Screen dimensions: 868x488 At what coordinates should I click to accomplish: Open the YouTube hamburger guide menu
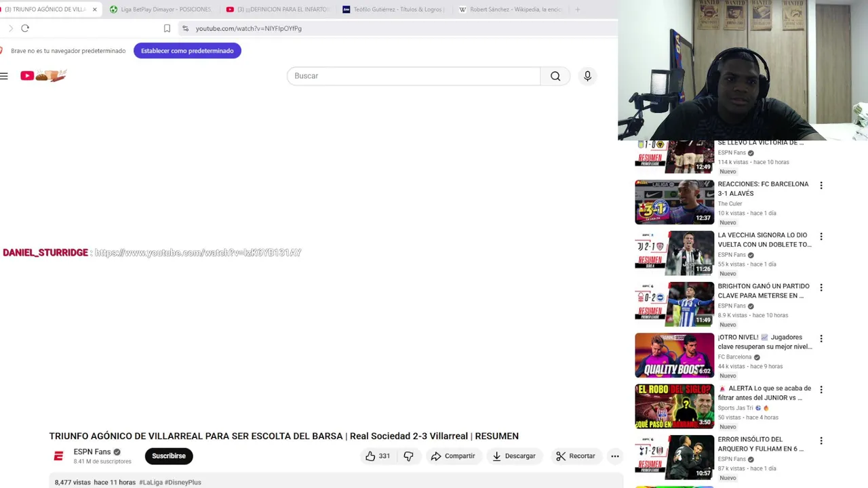[4, 76]
